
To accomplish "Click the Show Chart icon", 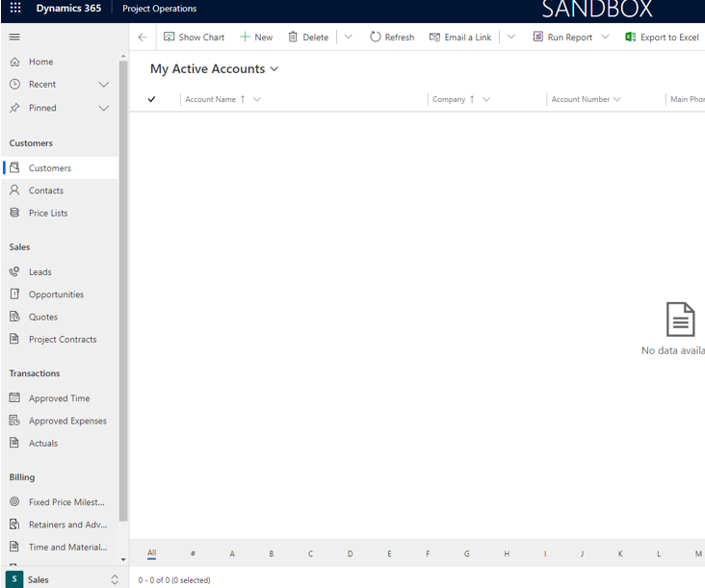I will click(x=170, y=37).
